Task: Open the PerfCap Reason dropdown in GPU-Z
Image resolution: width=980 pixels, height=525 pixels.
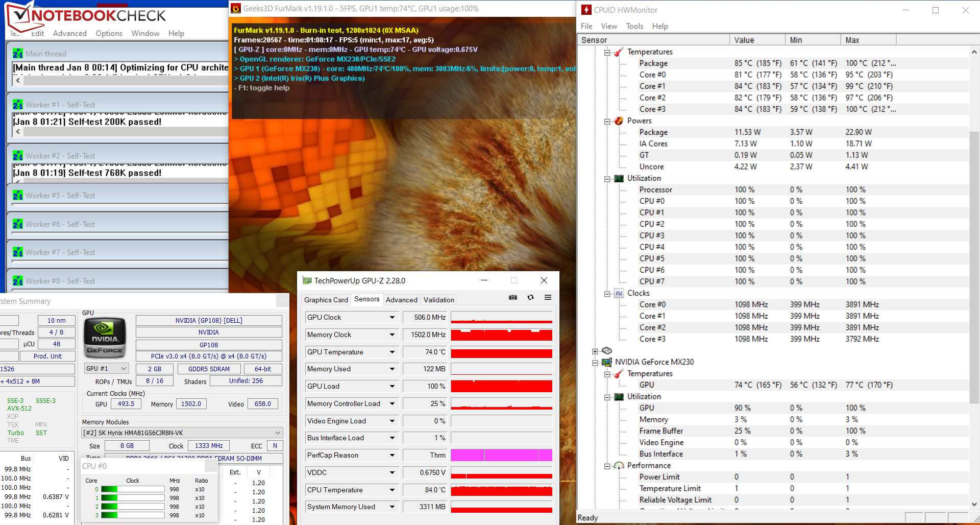Action: pyautogui.click(x=392, y=455)
